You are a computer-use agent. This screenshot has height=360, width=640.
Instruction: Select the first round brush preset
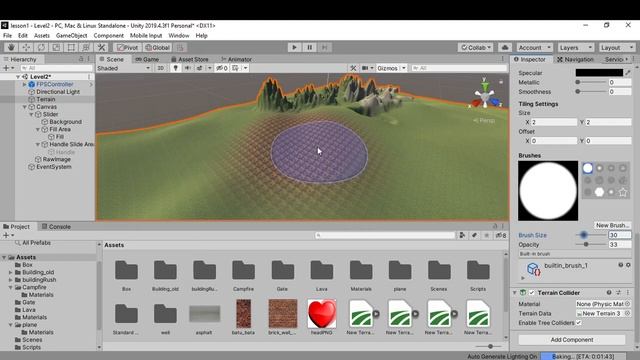click(x=588, y=168)
